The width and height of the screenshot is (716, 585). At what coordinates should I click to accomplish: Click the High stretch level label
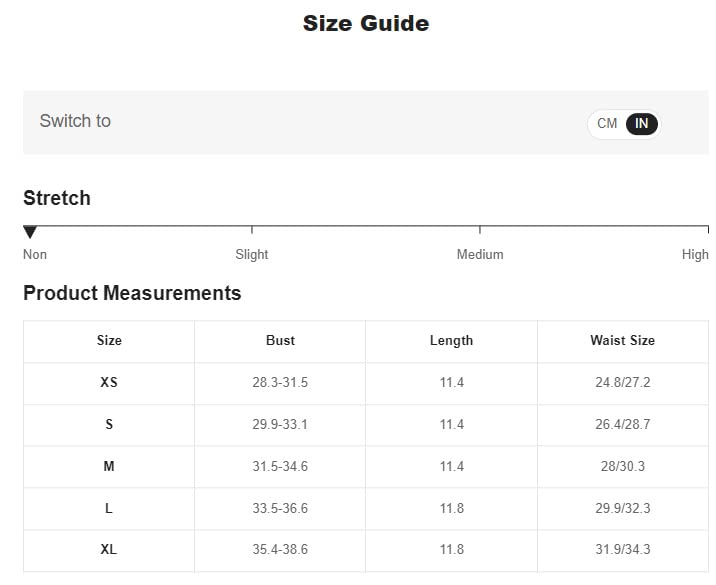click(x=694, y=254)
